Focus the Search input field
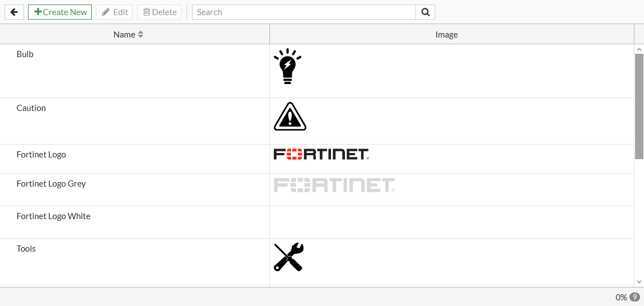644x306 pixels. click(x=304, y=12)
